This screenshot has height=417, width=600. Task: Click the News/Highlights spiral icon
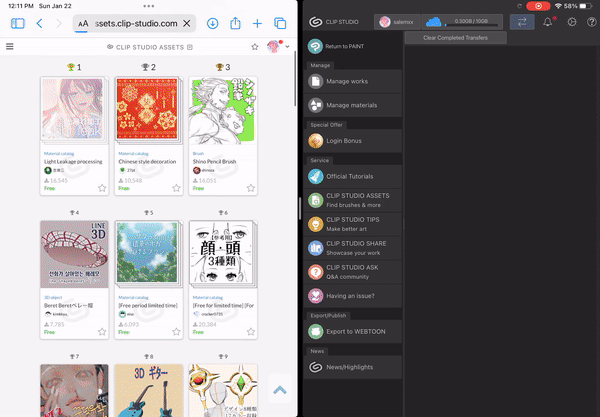tap(316, 367)
